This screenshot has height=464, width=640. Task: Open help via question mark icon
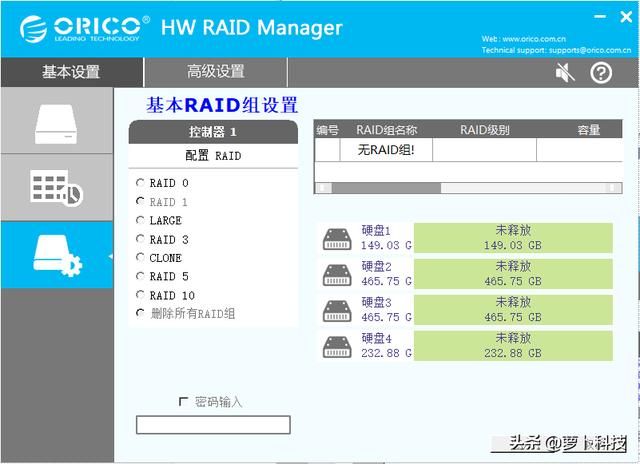tap(601, 73)
